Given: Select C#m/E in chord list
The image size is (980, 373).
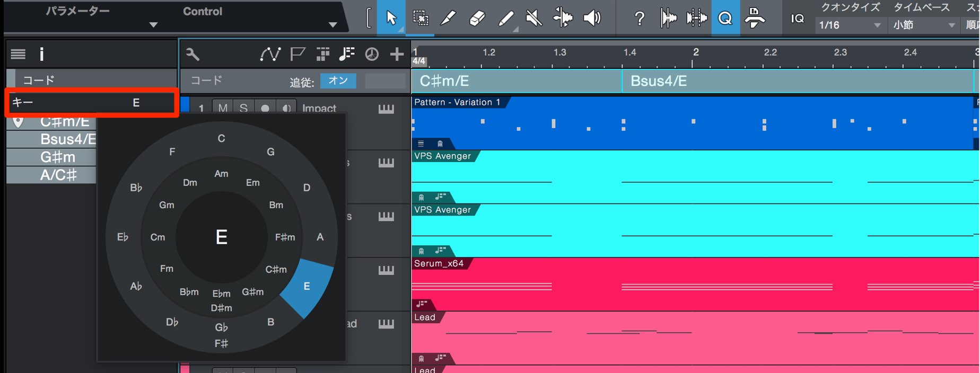Looking at the screenshot, I should 52,122.
